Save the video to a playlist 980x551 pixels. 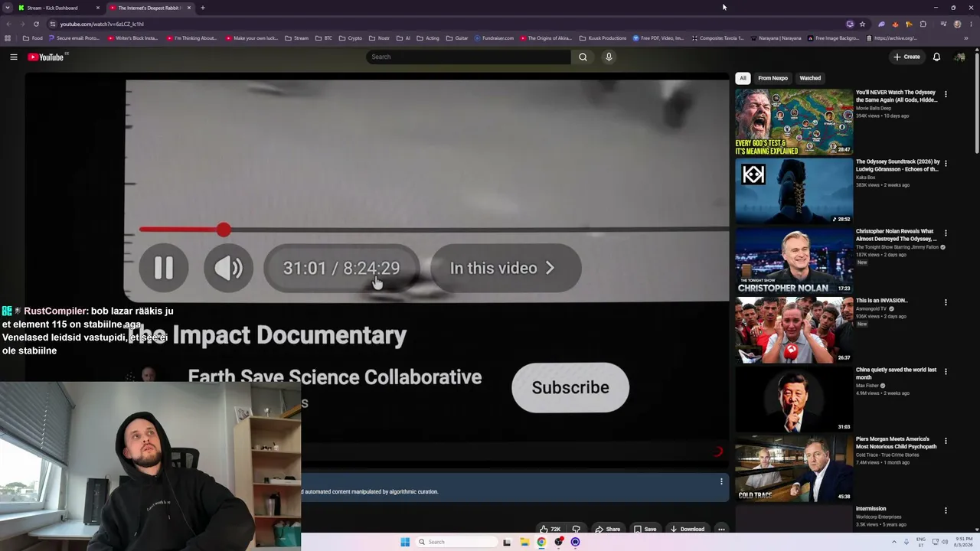click(645, 529)
